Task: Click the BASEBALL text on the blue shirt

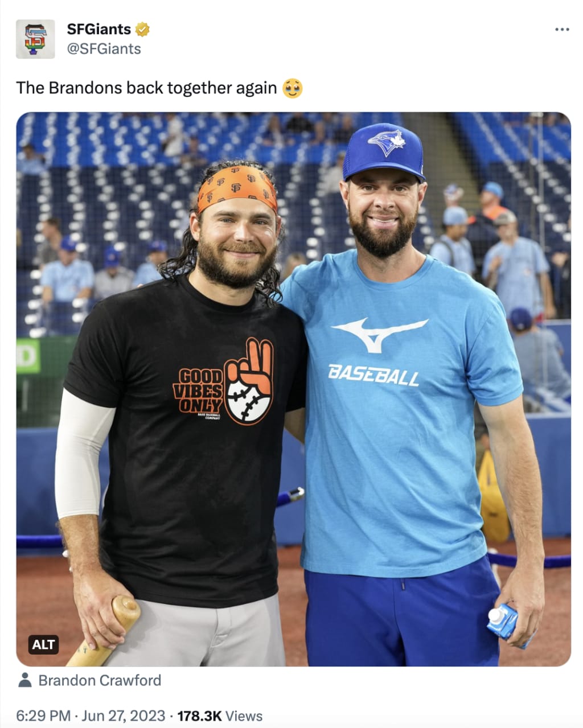Action: 373,375
